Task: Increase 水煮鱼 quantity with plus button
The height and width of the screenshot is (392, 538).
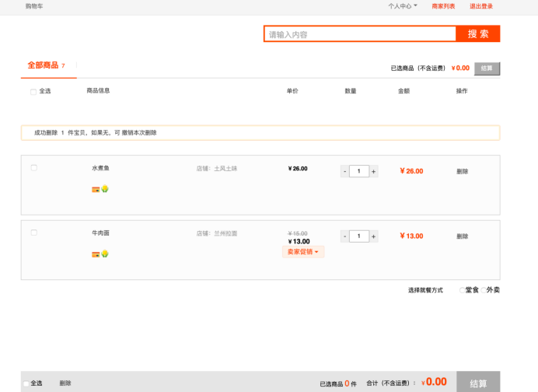Action: 373,171
